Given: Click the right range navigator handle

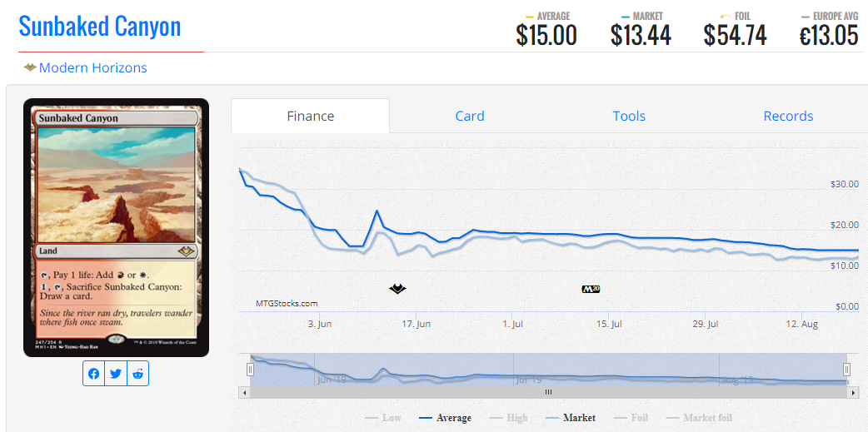Looking at the screenshot, I should 846,369.
